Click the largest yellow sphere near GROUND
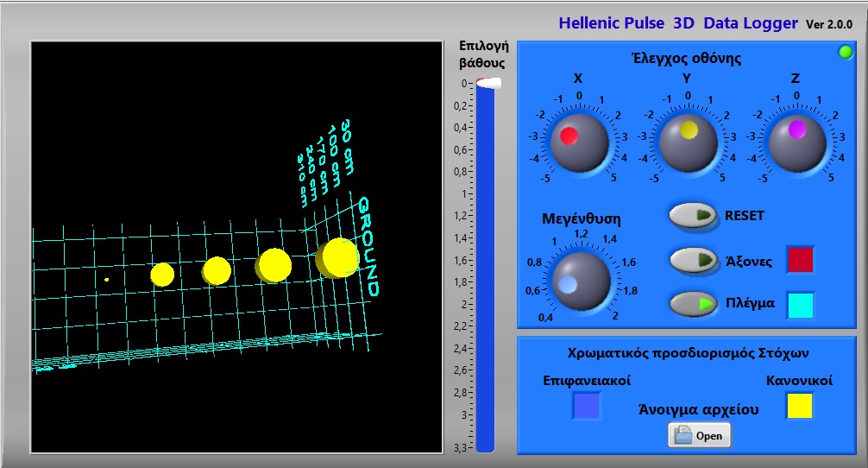Viewport: 868px width, 468px height. (x=337, y=257)
